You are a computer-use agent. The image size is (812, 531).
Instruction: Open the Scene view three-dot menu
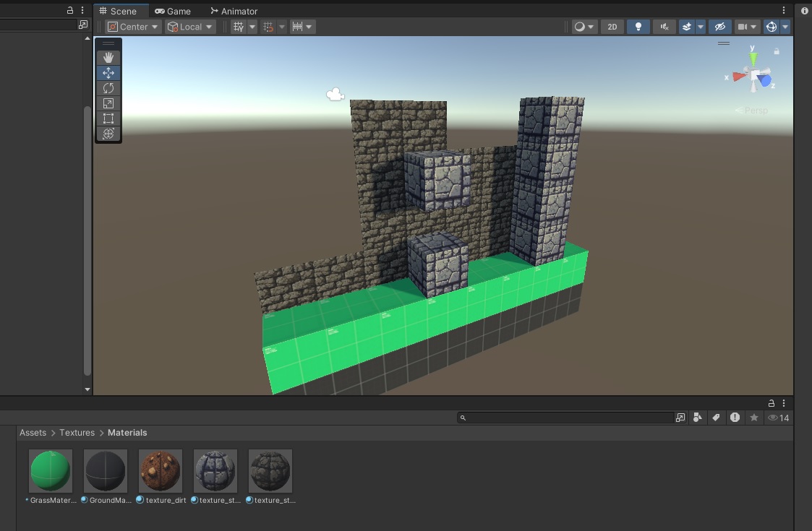(x=784, y=10)
